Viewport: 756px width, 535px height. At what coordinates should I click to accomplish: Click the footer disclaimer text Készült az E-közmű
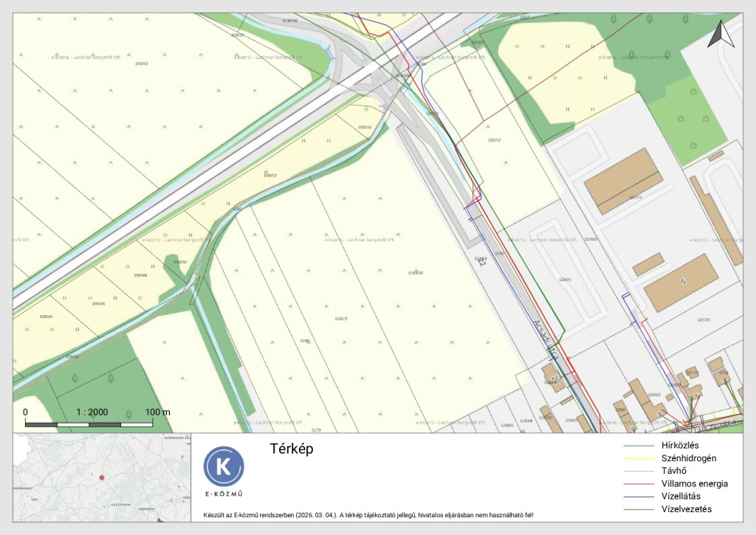pos(368,515)
